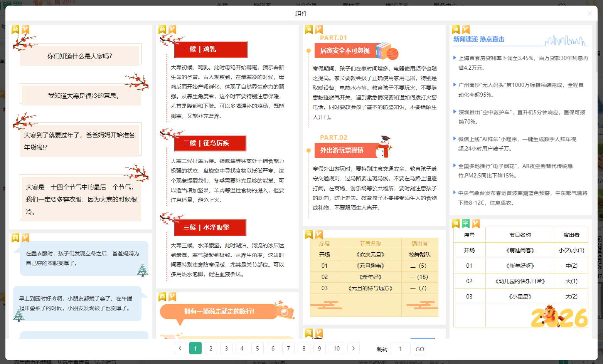Click VIP badge on the 你们知道什么是大寒吗 card

[x=25, y=29]
